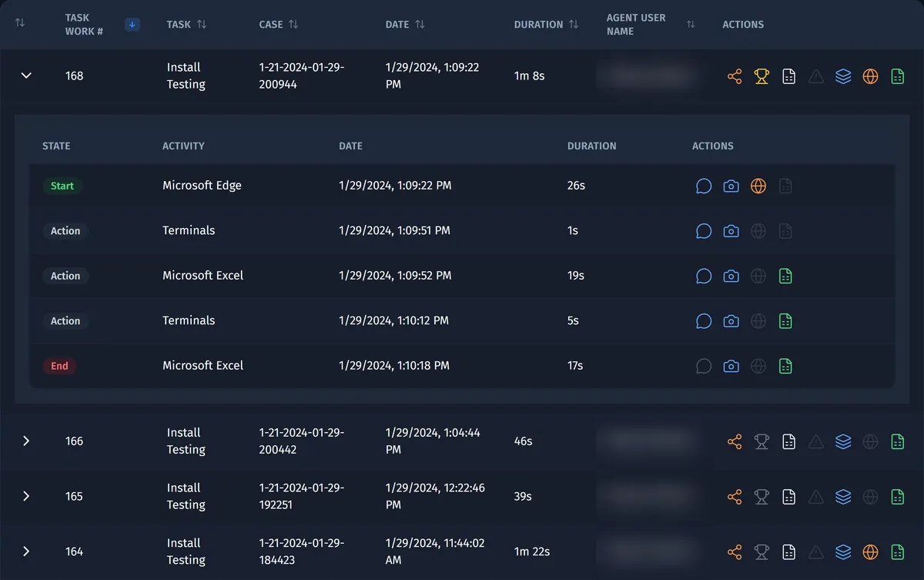
Task: Click the warning triangle icon in row 168
Action: (x=816, y=76)
